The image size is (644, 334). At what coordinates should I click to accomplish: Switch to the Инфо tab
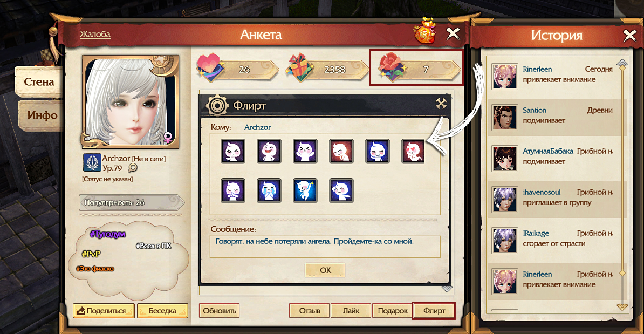tap(42, 115)
